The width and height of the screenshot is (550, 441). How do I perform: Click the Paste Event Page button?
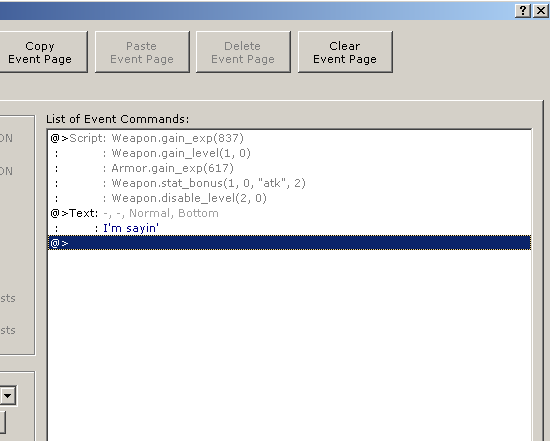(142, 52)
